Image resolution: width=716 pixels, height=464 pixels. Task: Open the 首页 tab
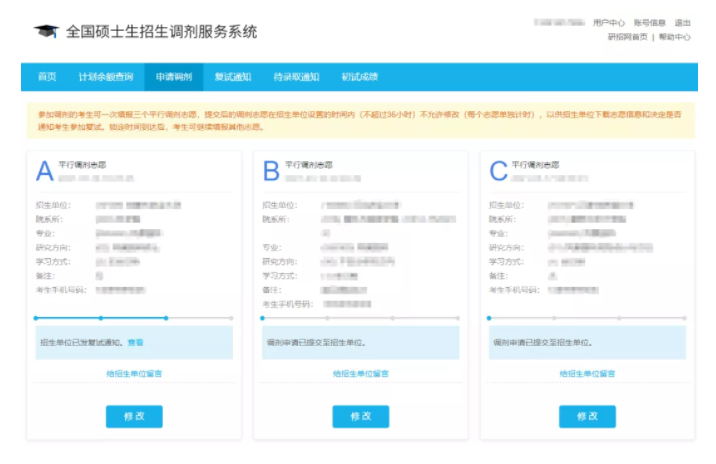pos(47,77)
